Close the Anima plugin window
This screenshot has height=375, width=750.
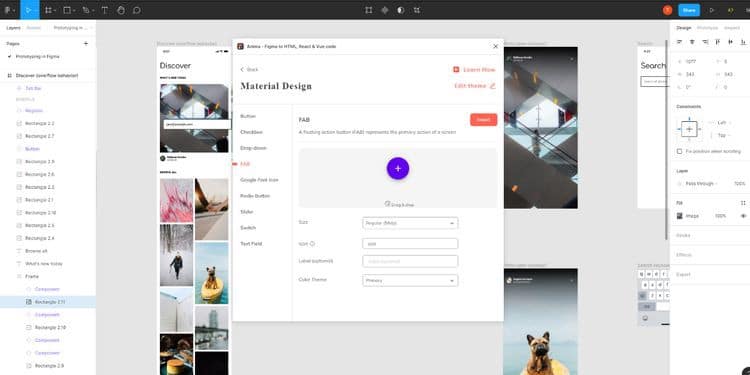pos(495,46)
